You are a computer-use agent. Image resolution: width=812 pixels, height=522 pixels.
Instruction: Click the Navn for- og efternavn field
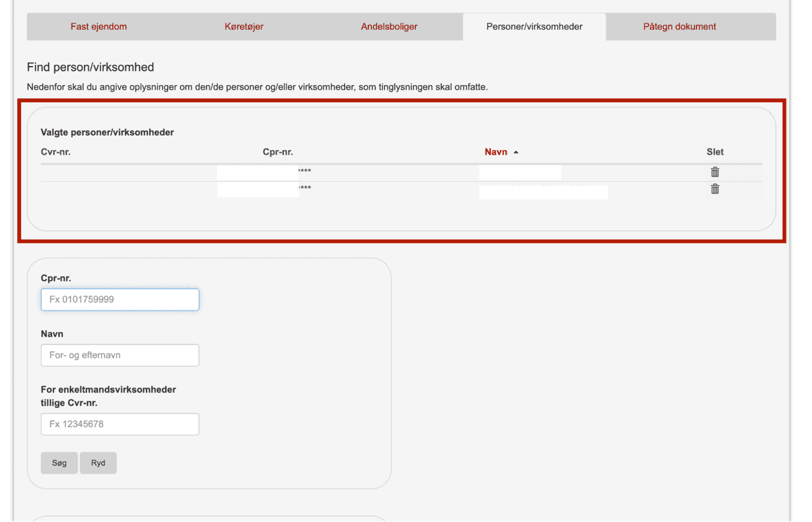coord(120,356)
